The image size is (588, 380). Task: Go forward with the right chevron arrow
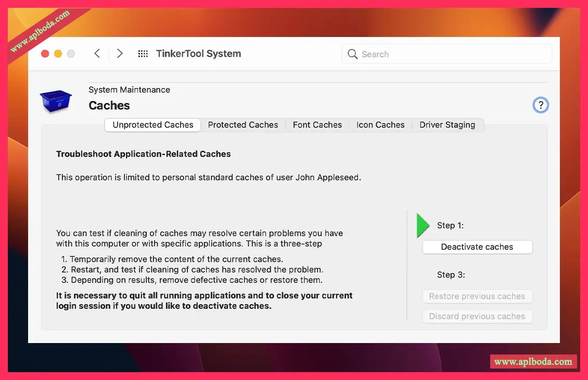point(120,54)
